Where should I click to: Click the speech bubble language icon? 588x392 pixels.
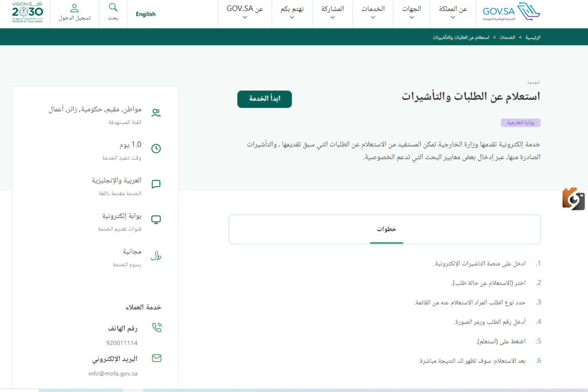pos(156,184)
